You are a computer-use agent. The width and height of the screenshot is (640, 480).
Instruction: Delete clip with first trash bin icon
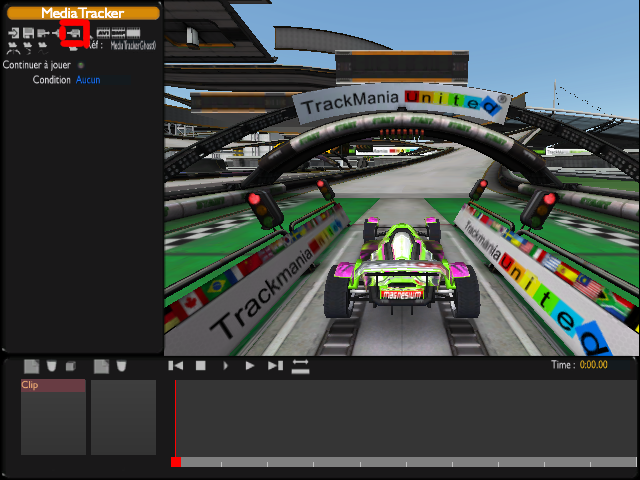tap(51, 366)
